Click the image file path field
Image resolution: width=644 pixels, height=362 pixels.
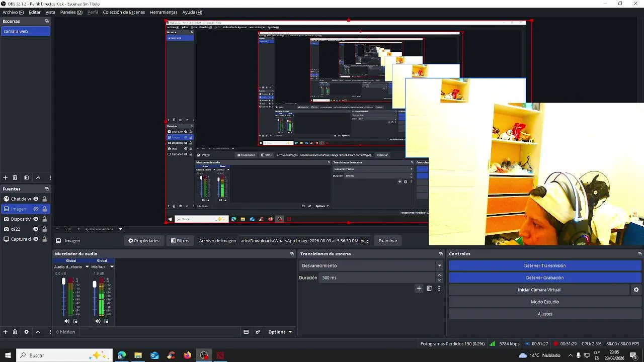pos(305,241)
